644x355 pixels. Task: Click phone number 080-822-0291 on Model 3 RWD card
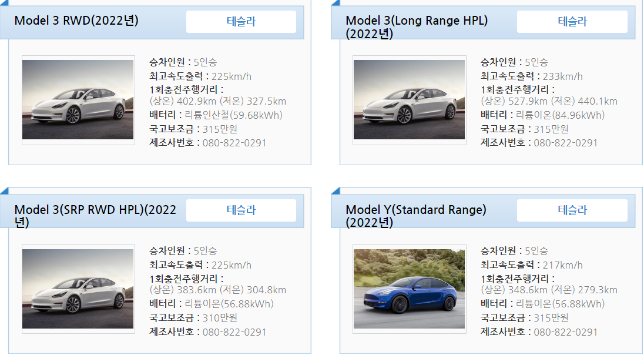tap(234, 143)
